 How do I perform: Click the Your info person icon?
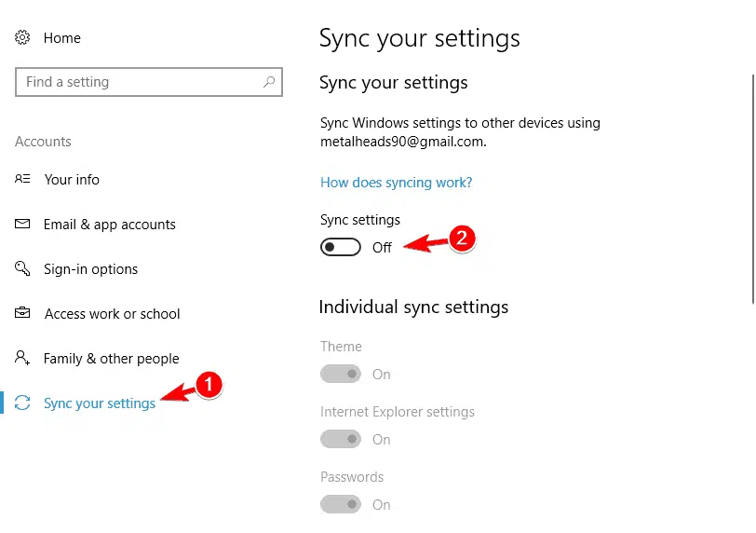tap(22, 179)
